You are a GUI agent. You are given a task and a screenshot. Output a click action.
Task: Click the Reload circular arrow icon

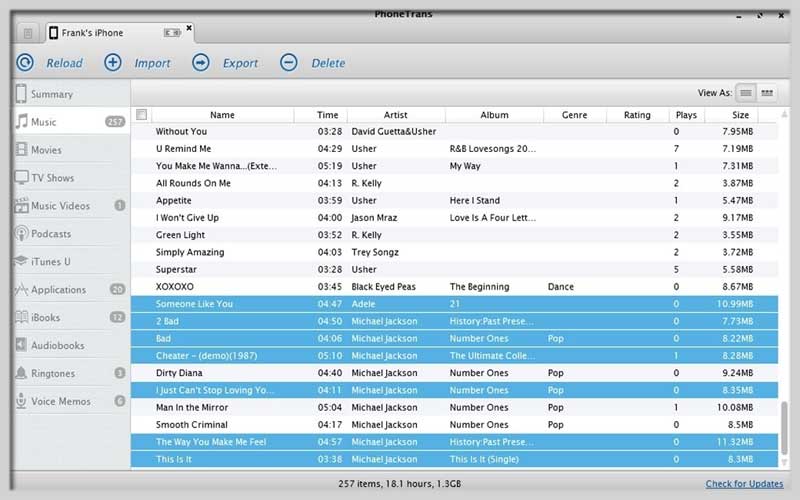[25, 62]
